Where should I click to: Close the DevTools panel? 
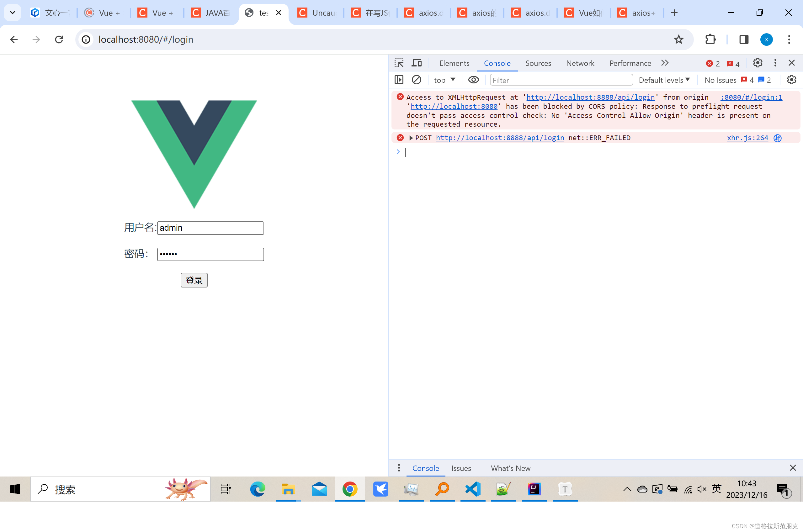791,63
